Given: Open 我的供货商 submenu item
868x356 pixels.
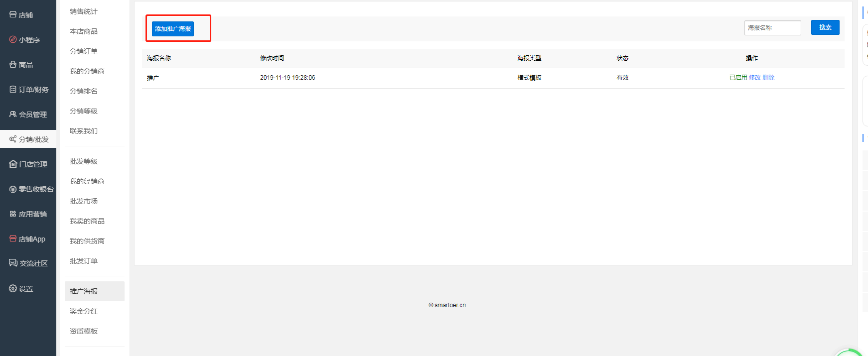Looking at the screenshot, I should (87, 241).
